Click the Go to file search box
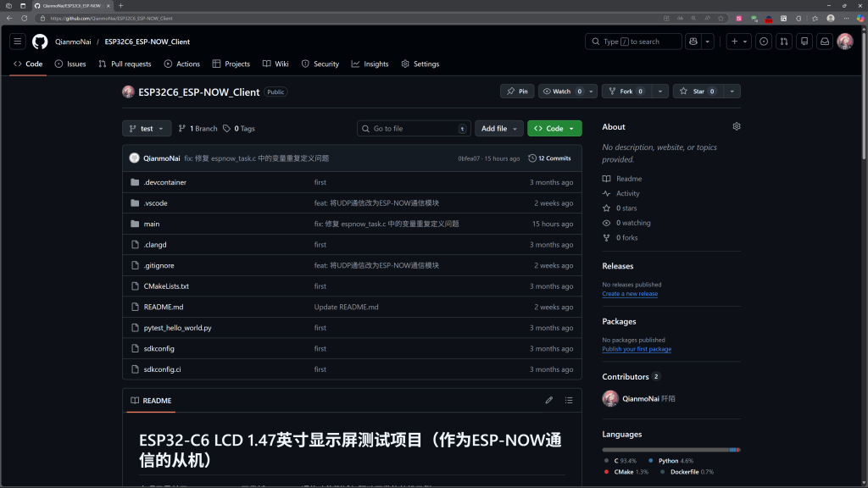Screen dimensions: 868x488 click(414, 129)
